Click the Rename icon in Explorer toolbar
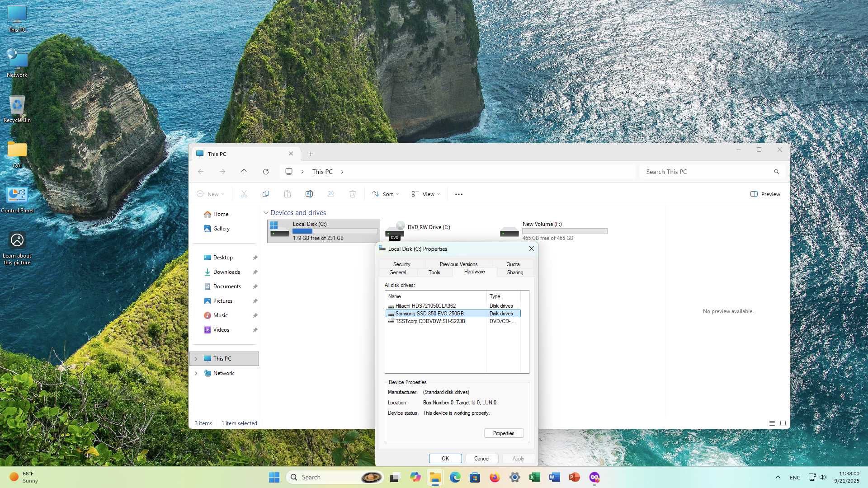Screen dimensions: 868x488 (x=309, y=194)
